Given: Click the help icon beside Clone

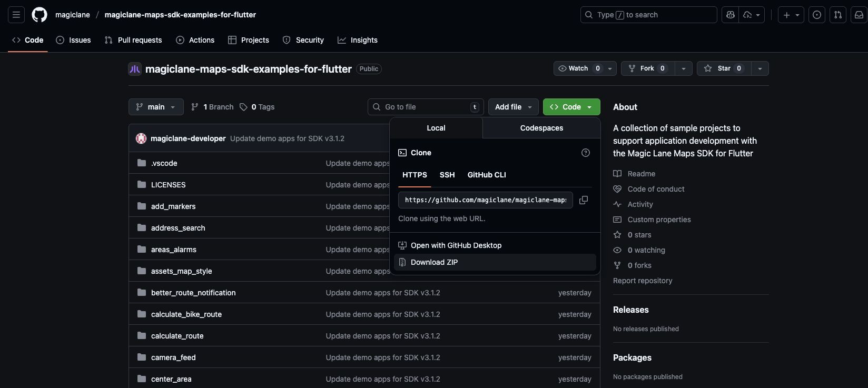Looking at the screenshot, I should (x=585, y=153).
